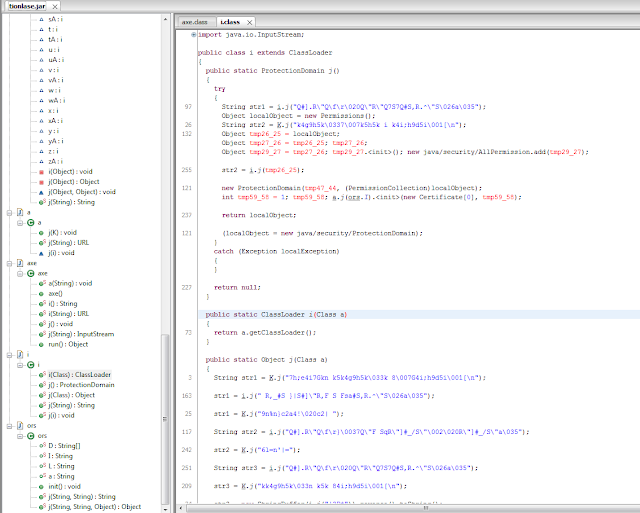Collapse the green 'a' class node
This screenshot has height=513, width=640.
point(20,222)
